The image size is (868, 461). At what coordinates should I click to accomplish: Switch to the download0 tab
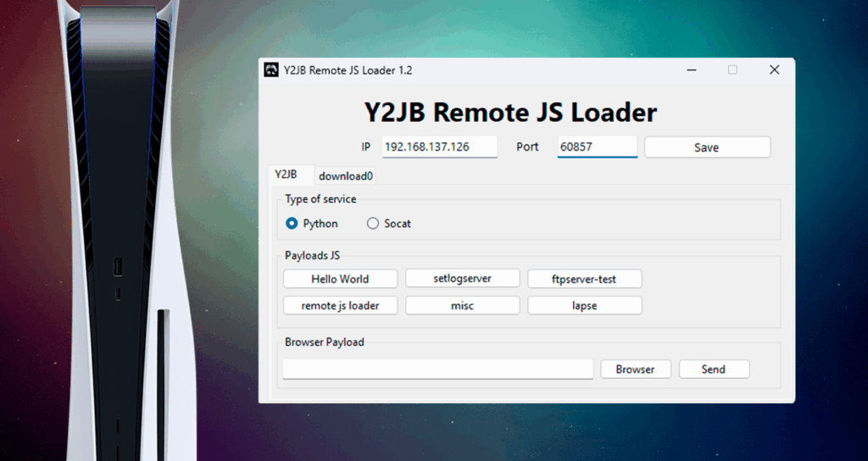coord(346,176)
